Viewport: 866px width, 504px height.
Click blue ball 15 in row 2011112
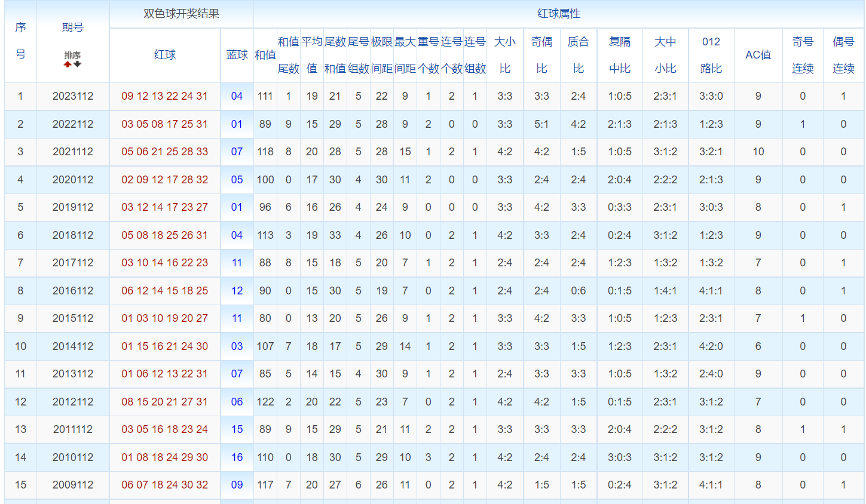coord(237,429)
